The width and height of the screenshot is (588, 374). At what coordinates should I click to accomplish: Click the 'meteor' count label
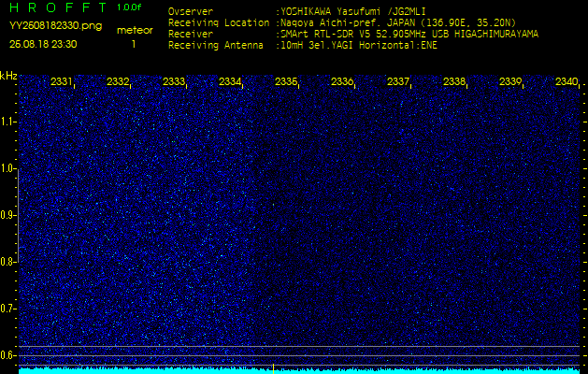click(x=135, y=31)
